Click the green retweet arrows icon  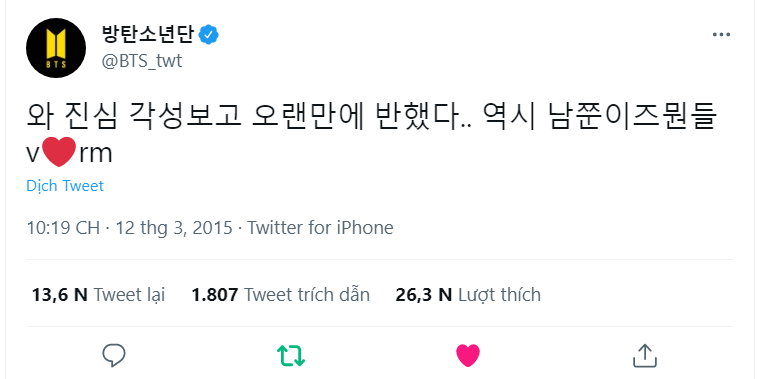[291, 356]
